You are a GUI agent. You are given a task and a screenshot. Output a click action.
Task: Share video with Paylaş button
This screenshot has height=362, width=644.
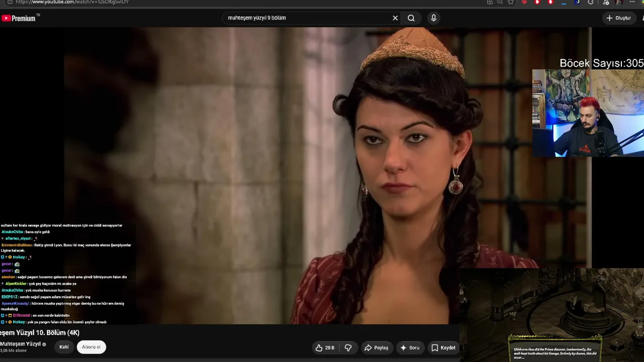(x=376, y=347)
